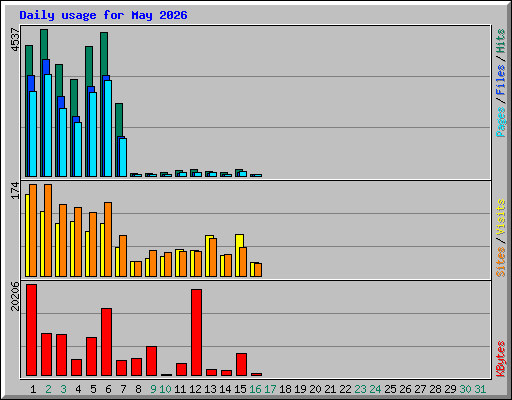Click day 27 on the x-axis
Screen dimensions: 512x400
[x=420, y=389]
